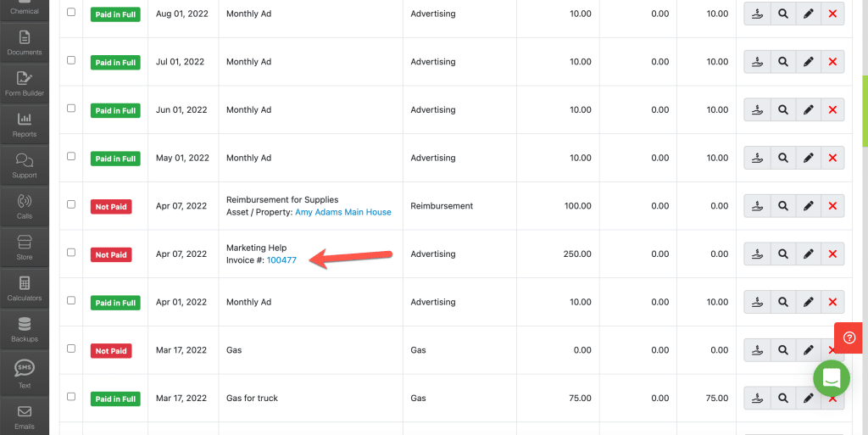Image resolution: width=868 pixels, height=435 pixels.
Task: Click the magnifier icon on Jun 01 Monthly Ad row
Action: (x=782, y=110)
